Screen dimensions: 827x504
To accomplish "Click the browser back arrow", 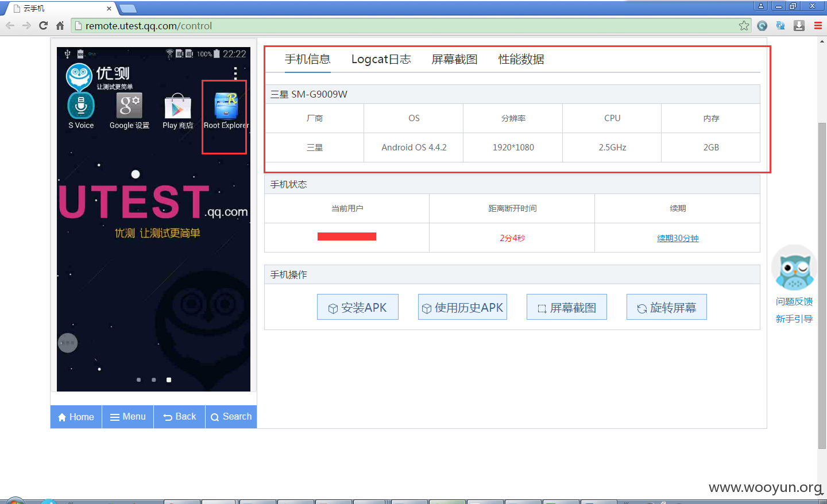I will [x=10, y=25].
